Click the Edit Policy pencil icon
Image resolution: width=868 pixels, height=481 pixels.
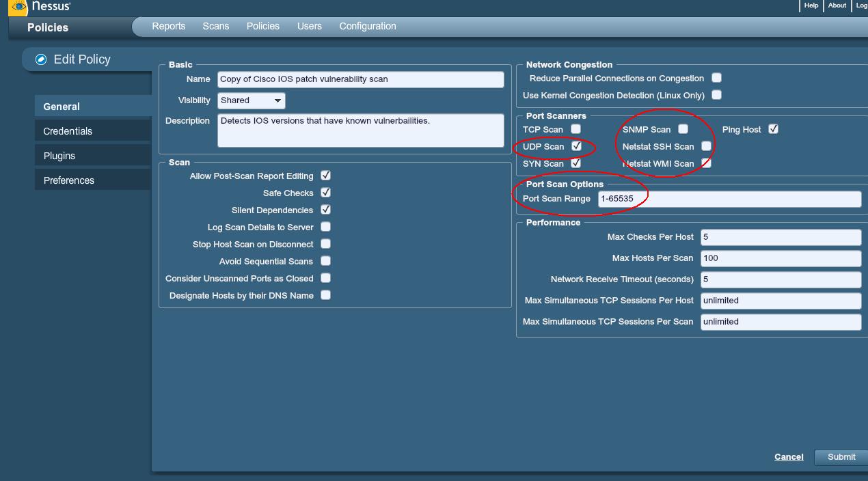[x=41, y=59]
